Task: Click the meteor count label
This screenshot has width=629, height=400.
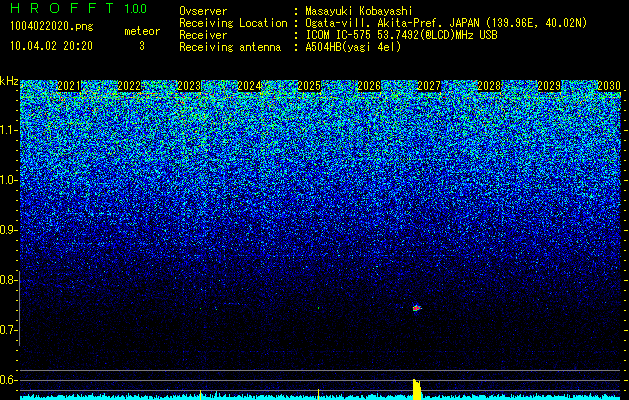Action: pyautogui.click(x=142, y=31)
